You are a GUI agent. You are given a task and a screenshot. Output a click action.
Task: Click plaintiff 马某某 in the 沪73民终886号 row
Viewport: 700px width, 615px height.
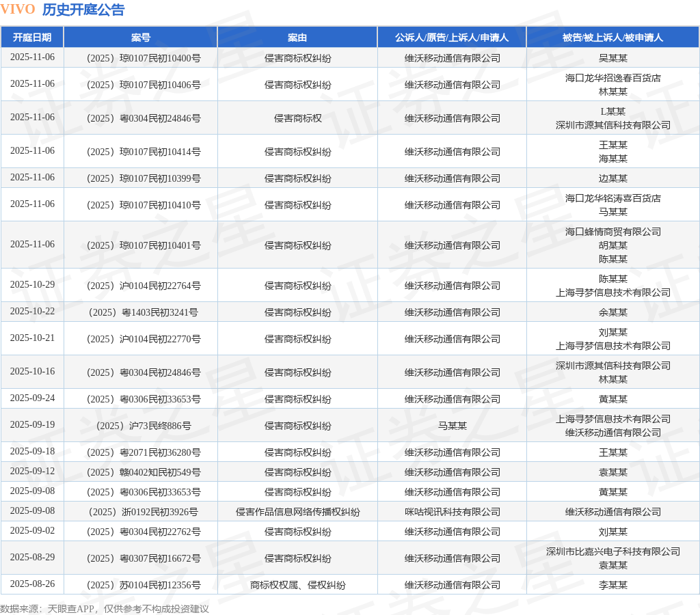pos(453,426)
